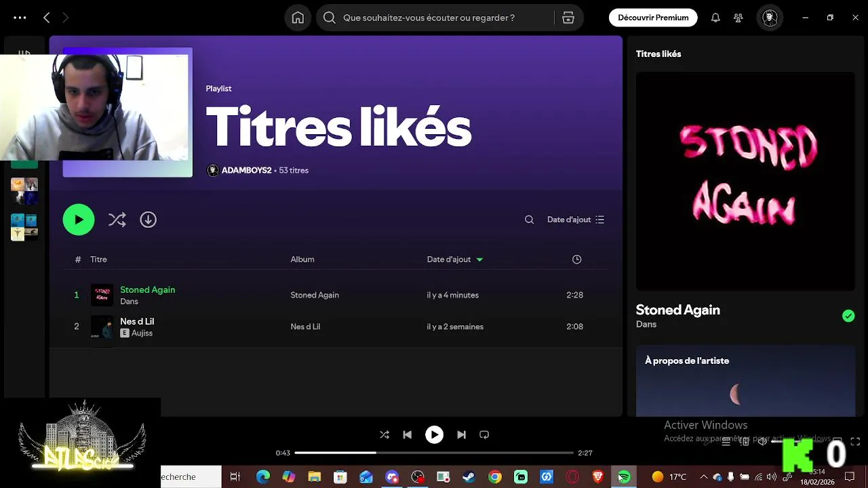Screen dimensions: 868x488
Task: Open the Home page
Action: pyautogui.click(x=298, y=18)
